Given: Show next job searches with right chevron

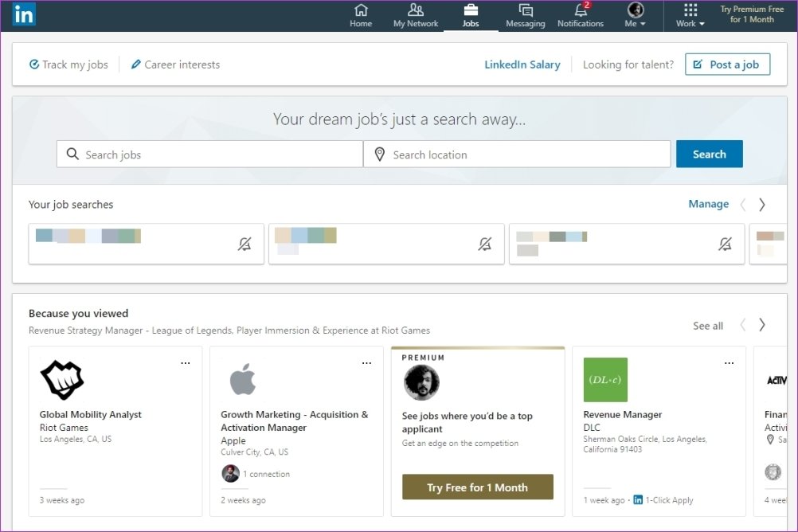Looking at the screenshot, I should click(x=762, y=205).
